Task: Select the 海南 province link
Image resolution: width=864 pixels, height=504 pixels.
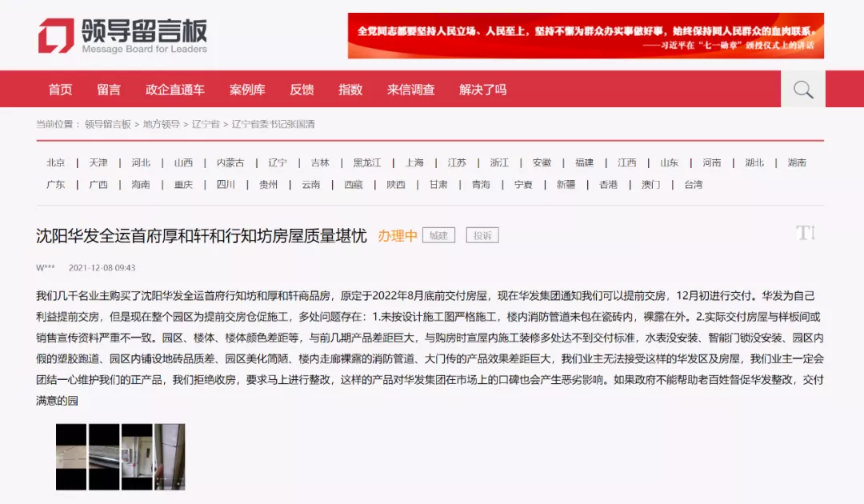Action: (141, 185)
